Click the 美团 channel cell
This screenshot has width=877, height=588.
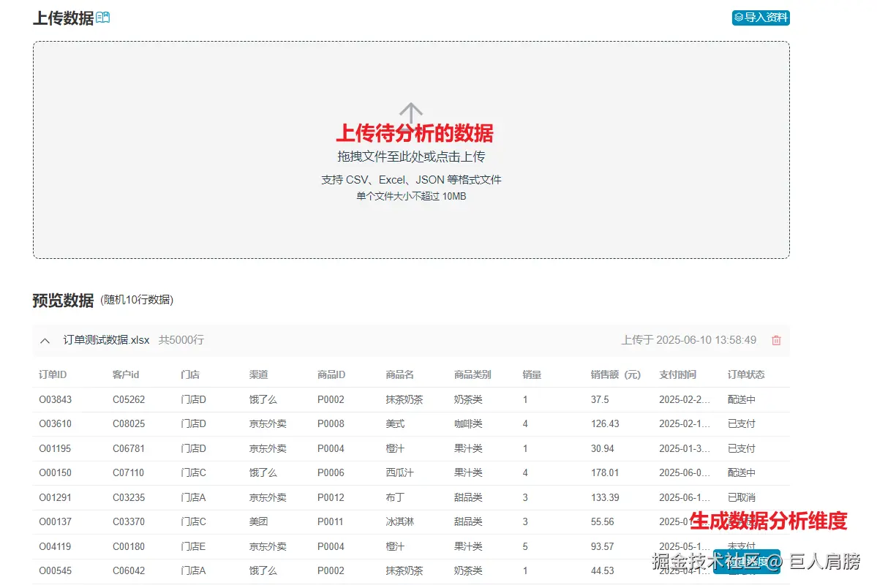pos(258,522)
